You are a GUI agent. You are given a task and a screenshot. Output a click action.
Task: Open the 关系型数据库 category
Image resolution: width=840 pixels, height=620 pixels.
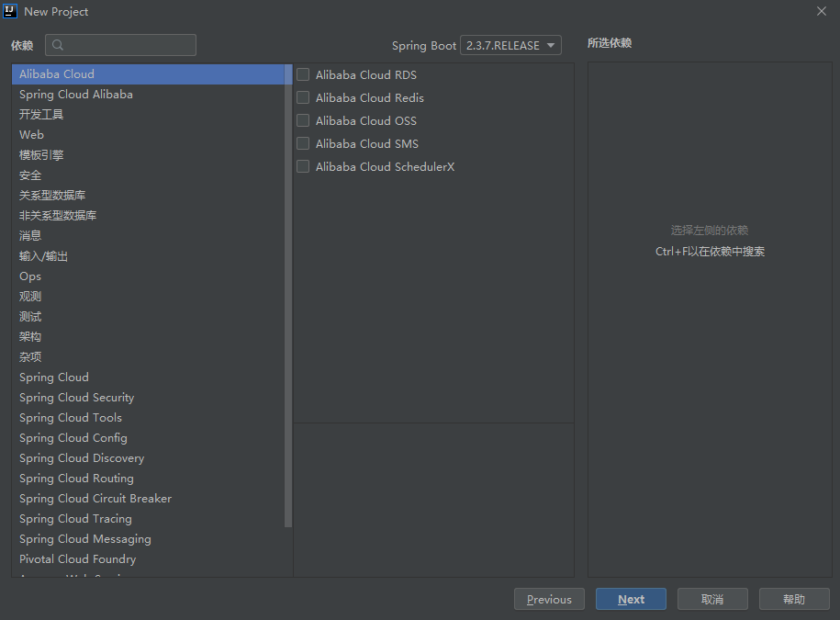click(x=52, y=196)
